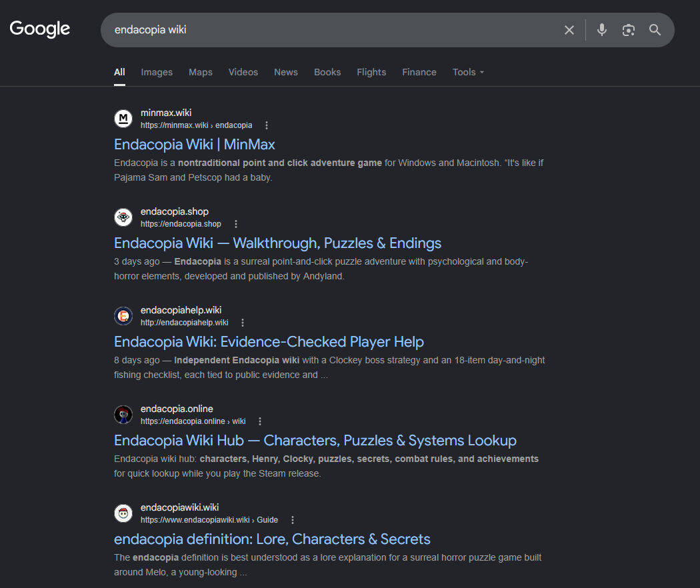
Task: Open Evidence-Checked Player Help result
Action: [x=269, y=342]
